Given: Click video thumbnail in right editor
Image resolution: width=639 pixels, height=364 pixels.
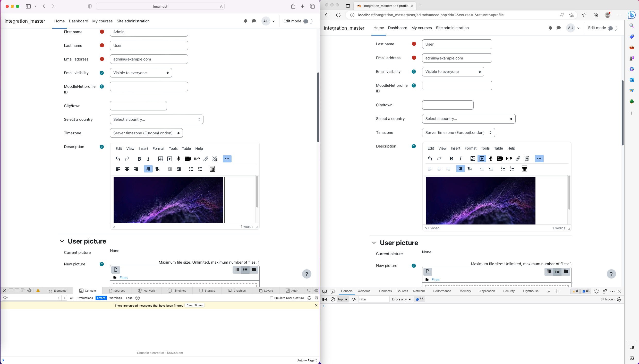Looking at the screenshot, I should click(x=480, y=201).
